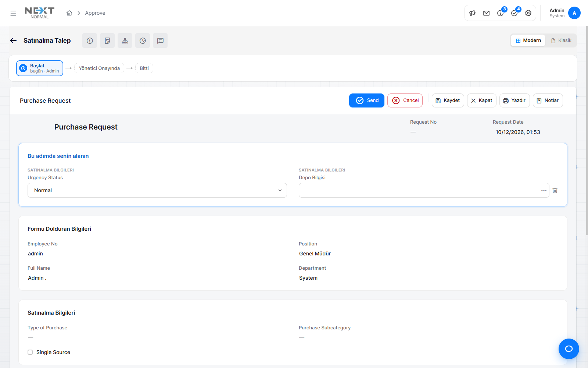Delete Depo Bilgisi value with trash icon
Image resolution: width=588 pixels, height=368 pixels.
point(555,190)
